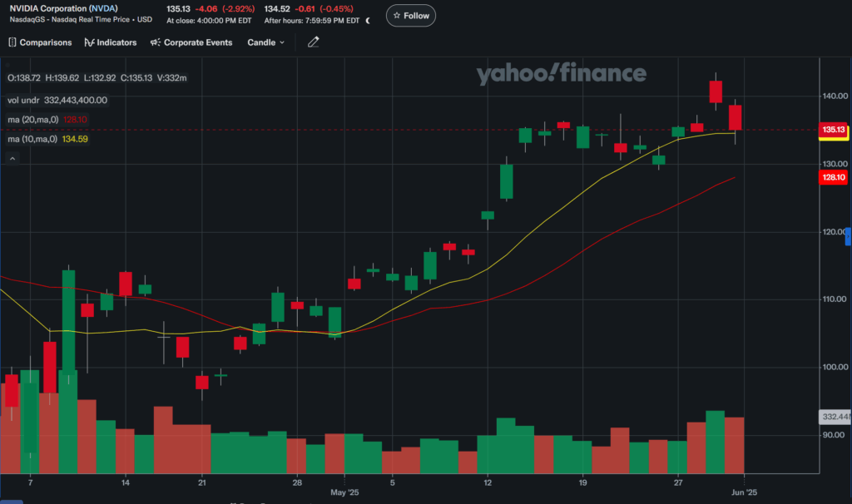This screenshot has height=504, width=852.
Task: Open the Comparisons panel
Action: pos(40,42)
